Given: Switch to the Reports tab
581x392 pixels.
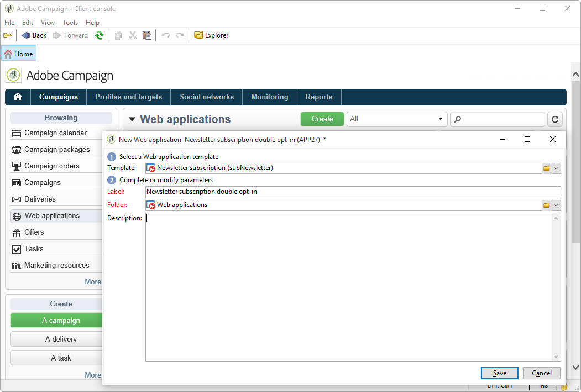Looking at the screenshot, I should [x=319, y=97].
